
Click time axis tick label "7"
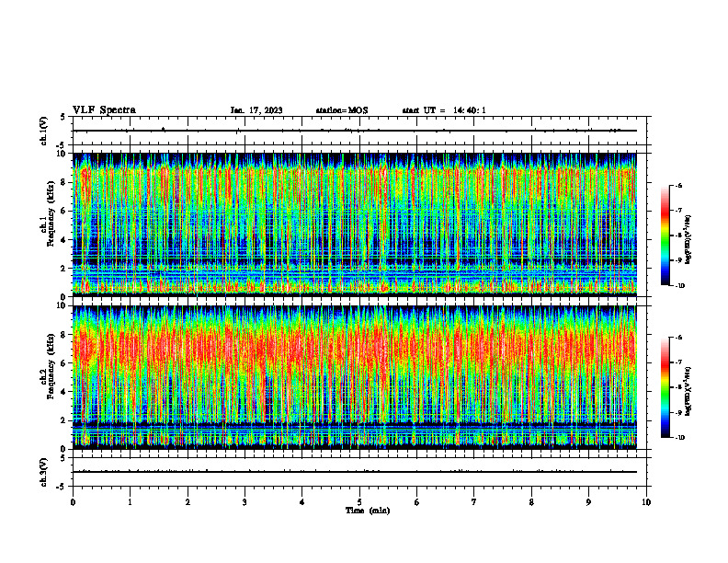pyautogui.click(x=474, y=502)
